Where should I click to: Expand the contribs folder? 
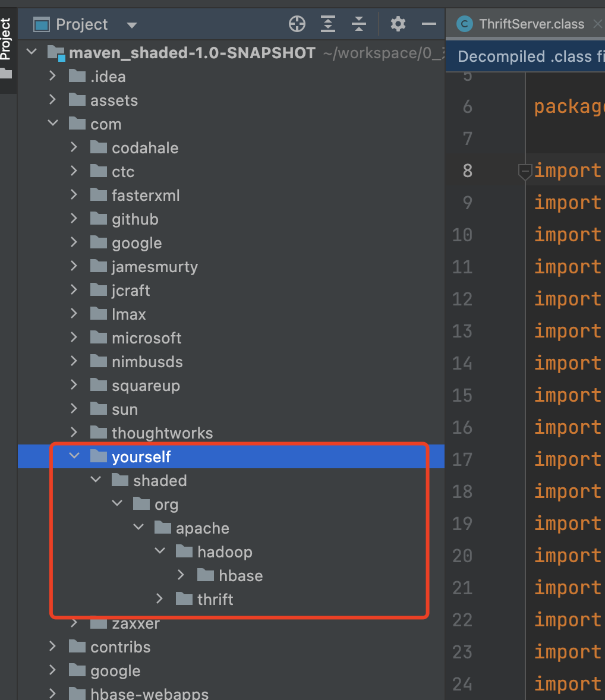coord(53,646)
